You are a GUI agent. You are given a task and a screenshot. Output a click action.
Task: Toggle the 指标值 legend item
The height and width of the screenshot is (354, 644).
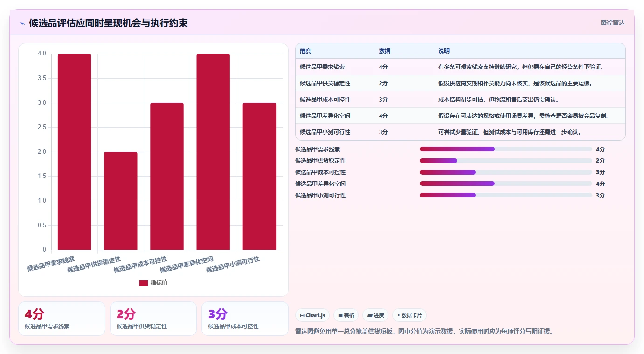pyautogui.click(x=153, y=283)
